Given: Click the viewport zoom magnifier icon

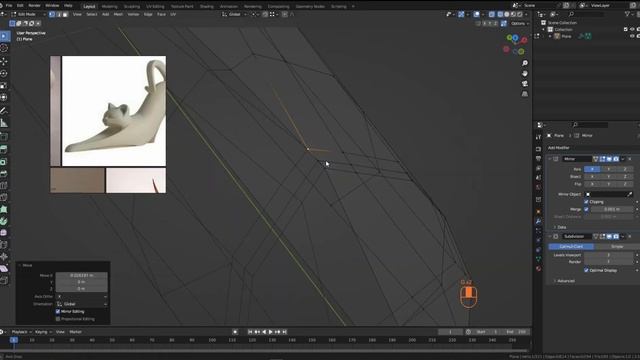Looking at the screenshot, I should point(525,63).
